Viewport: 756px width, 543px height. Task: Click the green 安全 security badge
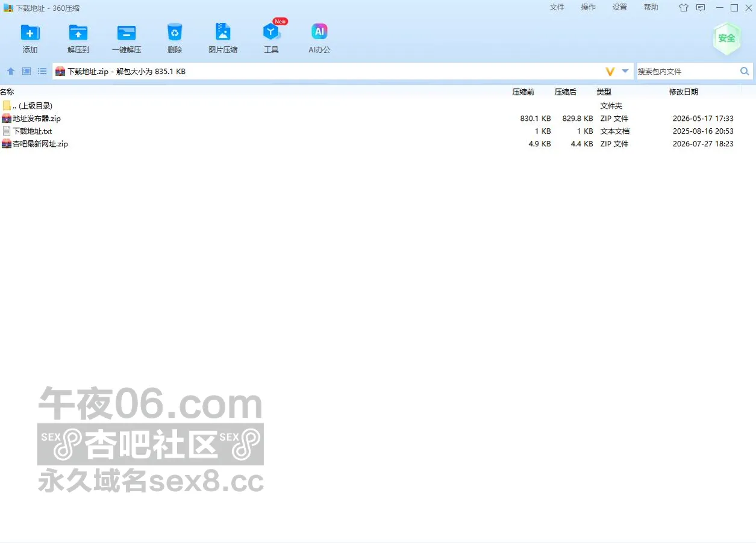coord(726,38)
